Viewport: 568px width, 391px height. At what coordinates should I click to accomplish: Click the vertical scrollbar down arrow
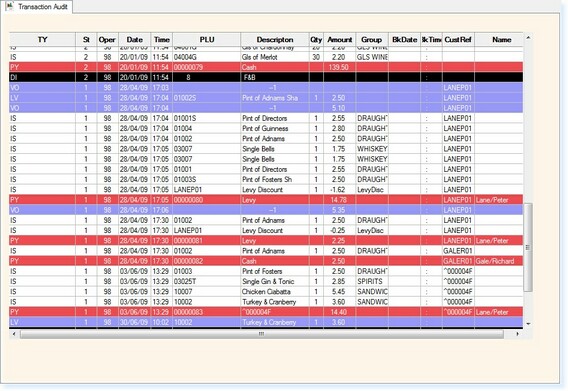click(x=528, y=324)
